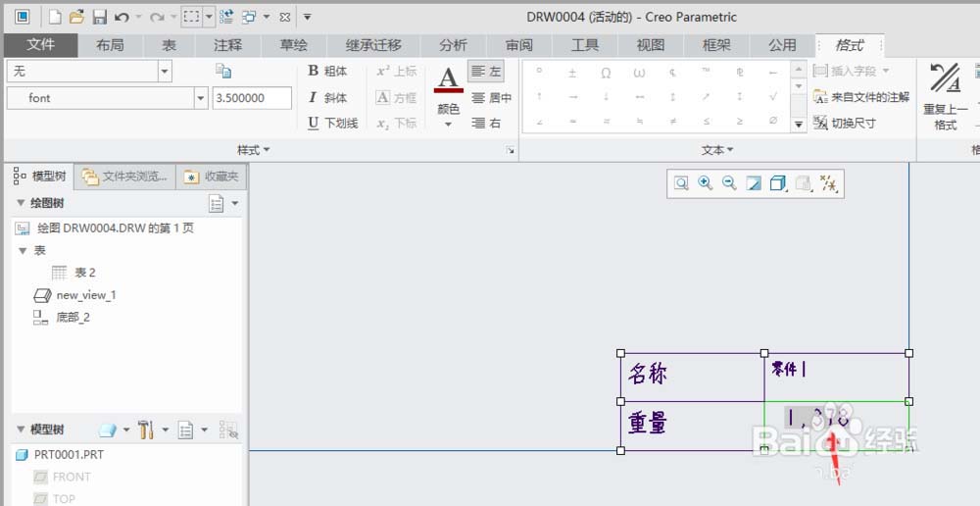Click the Zoom Out magnifier
Image resolution: width=980 pixels, height=506 pixels.
[729, 183]
